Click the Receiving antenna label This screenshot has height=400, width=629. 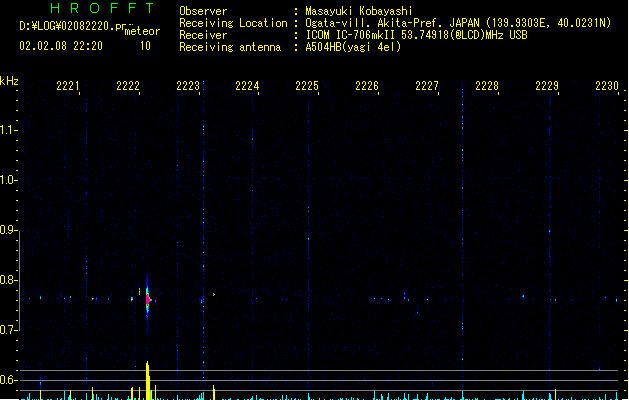(x=230, y=47)
